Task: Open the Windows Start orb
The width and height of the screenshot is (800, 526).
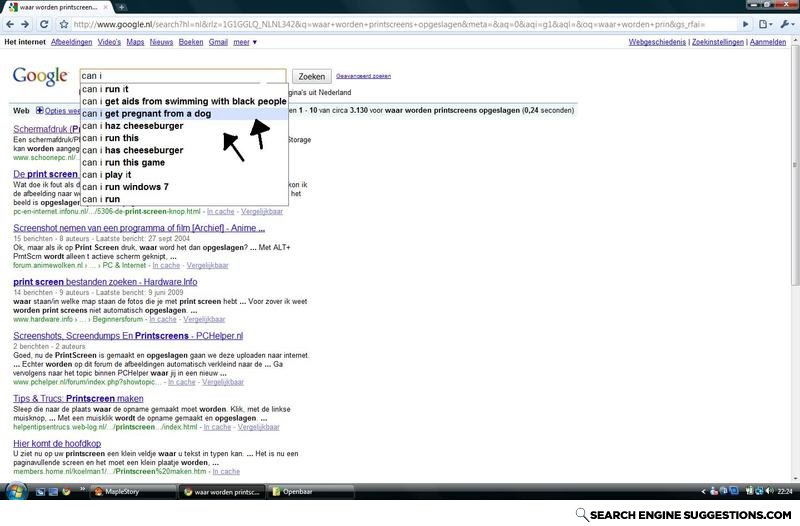Action: 16,491
